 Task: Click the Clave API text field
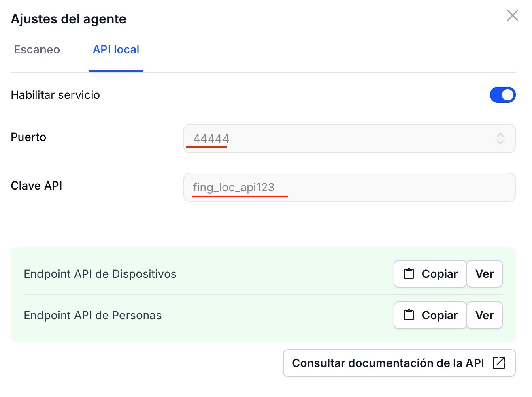tap(349, 187)
